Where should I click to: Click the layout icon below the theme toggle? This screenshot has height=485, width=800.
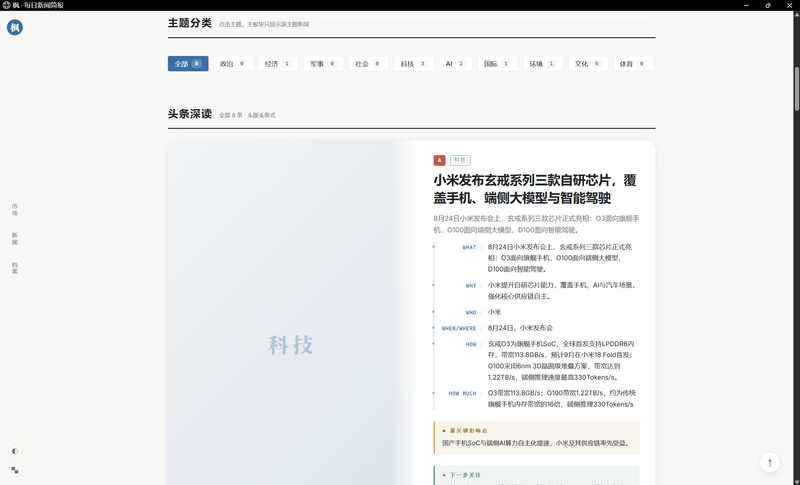(15, 470)
